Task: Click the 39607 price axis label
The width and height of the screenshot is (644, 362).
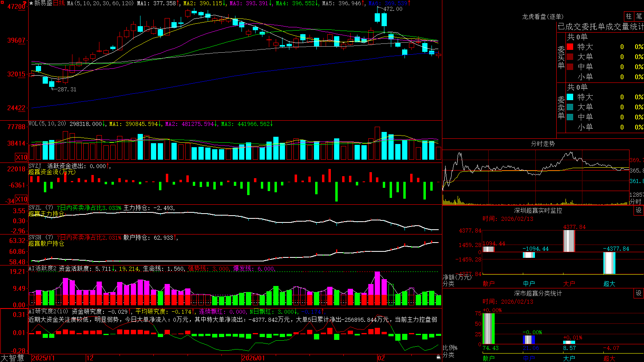Action: pyautogui.click(x=17, y=40)
